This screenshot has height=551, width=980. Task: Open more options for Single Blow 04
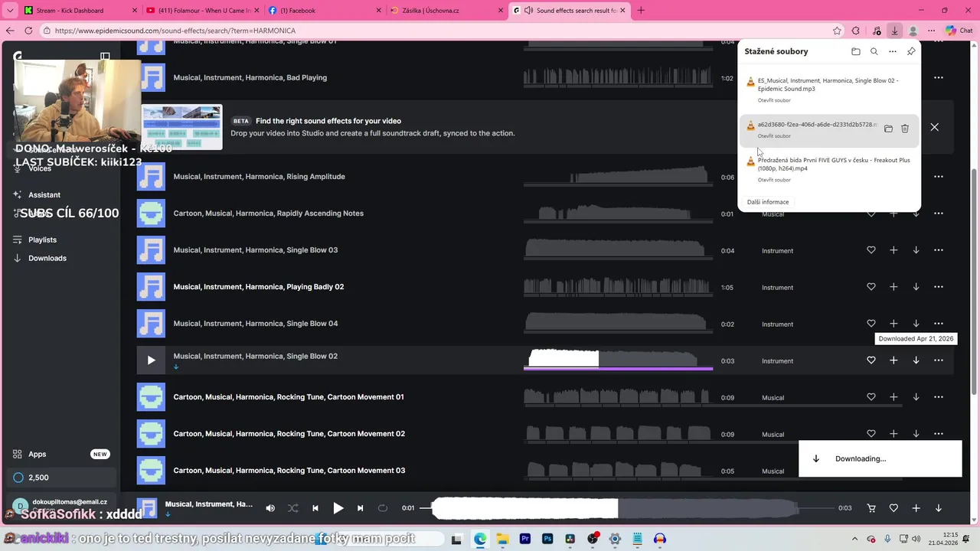click(939, 324)
